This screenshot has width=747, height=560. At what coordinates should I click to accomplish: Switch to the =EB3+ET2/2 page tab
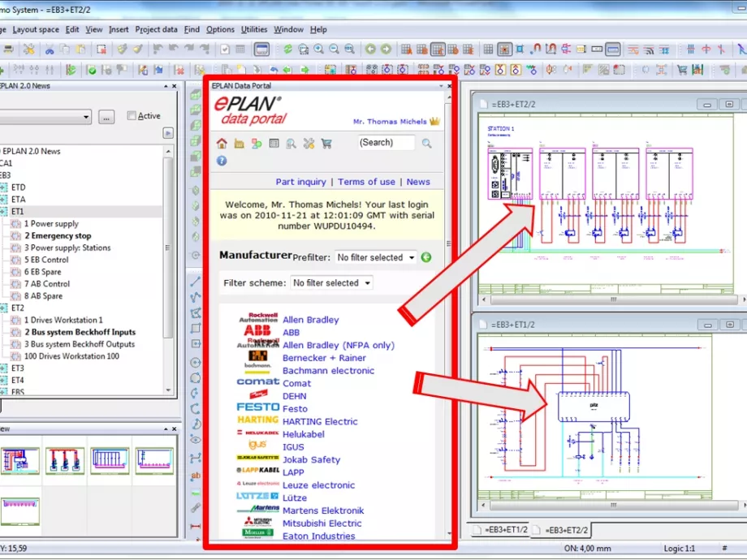point(561,530)
